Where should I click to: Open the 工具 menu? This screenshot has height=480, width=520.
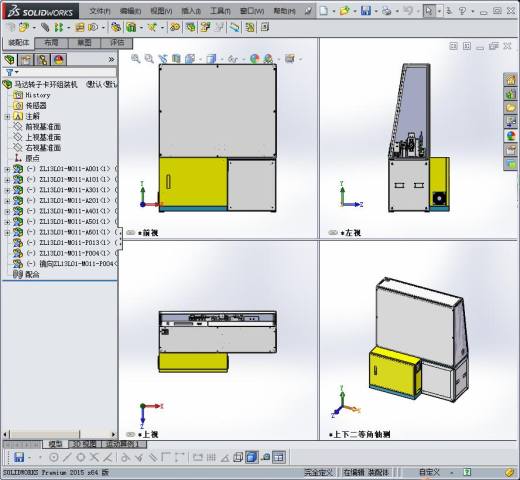[220, 11]
